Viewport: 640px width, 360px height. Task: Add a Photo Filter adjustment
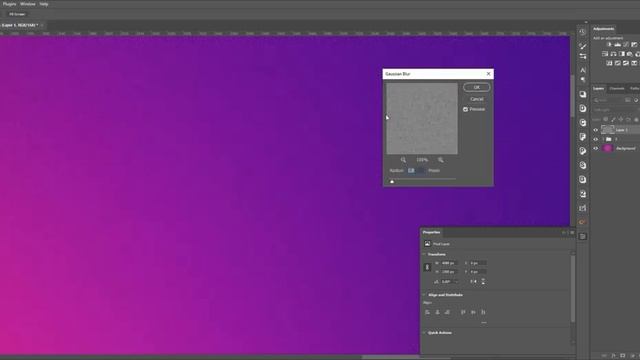click(x=629, y=54)
